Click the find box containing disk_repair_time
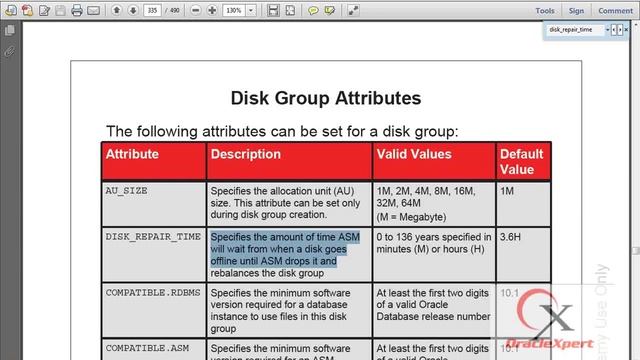This screenshot has width=640, height=360. pos(575,30)
